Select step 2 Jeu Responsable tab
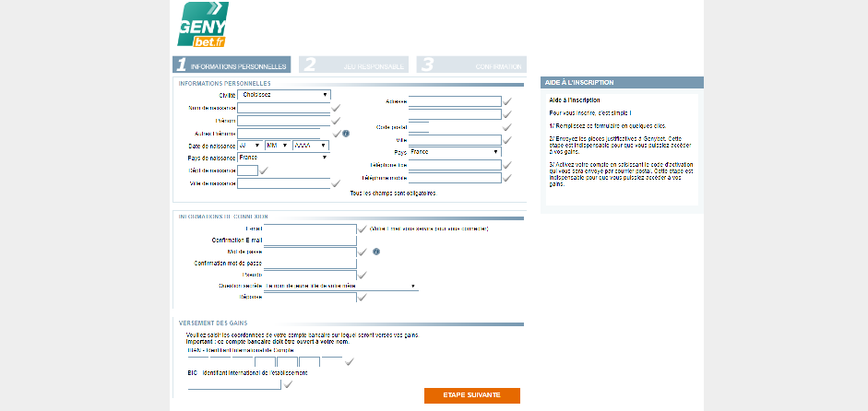 (x=353, y=65)
